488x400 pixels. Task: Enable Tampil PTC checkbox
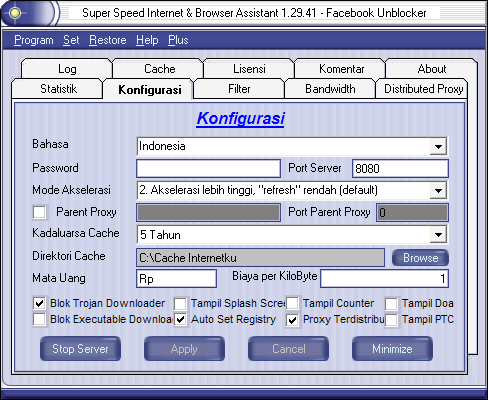tap(391, 320)
